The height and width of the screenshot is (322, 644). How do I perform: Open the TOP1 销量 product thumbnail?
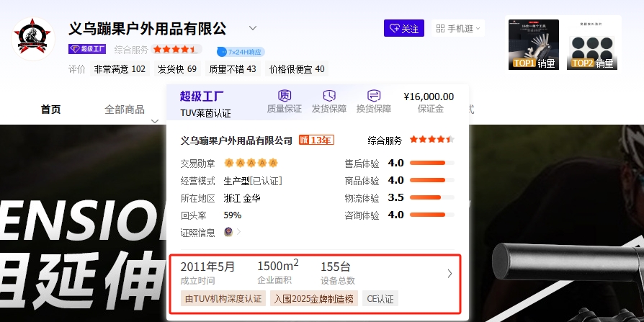coord(534,45)
